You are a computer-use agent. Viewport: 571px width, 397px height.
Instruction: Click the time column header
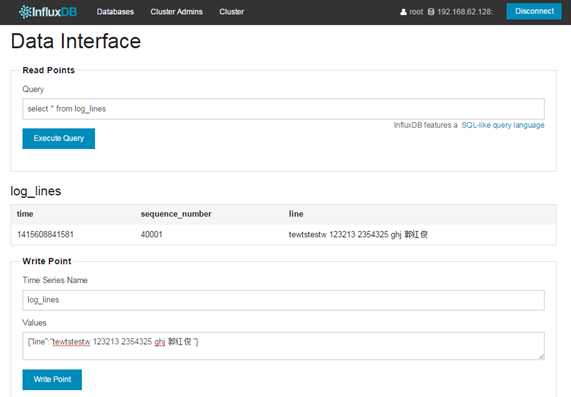pyautogui.click(x=25, y=214)
